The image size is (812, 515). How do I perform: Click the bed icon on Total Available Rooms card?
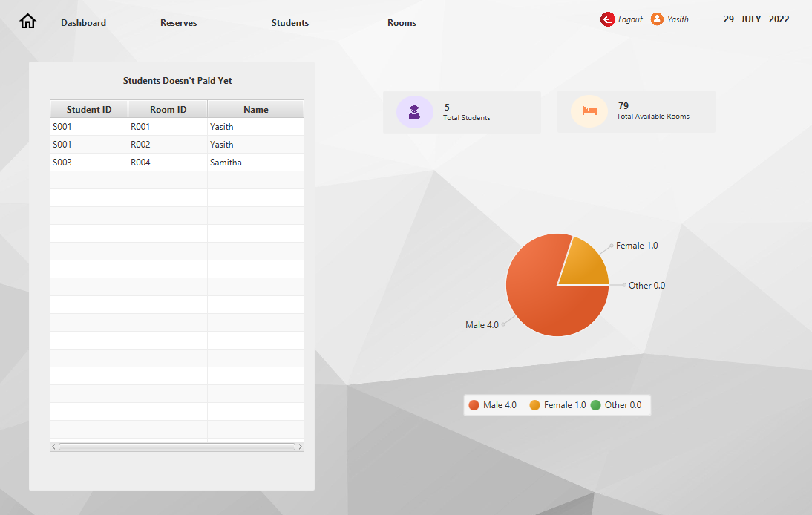point(589,111)
